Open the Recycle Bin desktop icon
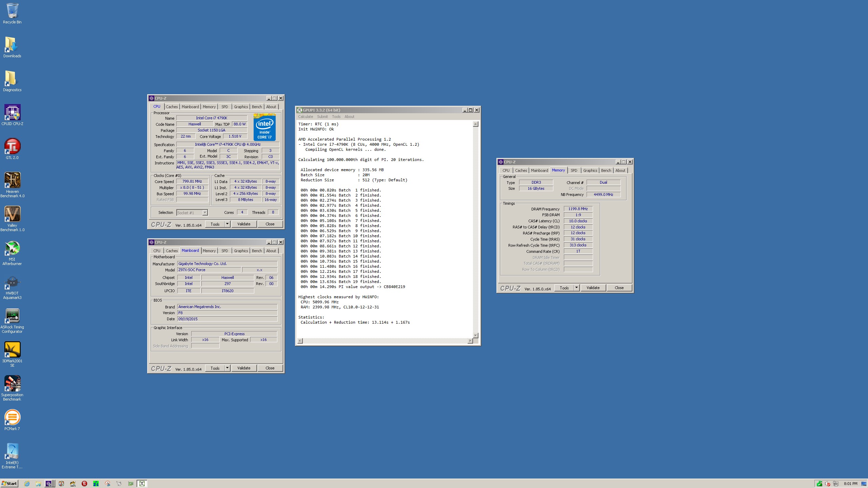The width and height of the screenshot is (868, 488). coord(12,14)
